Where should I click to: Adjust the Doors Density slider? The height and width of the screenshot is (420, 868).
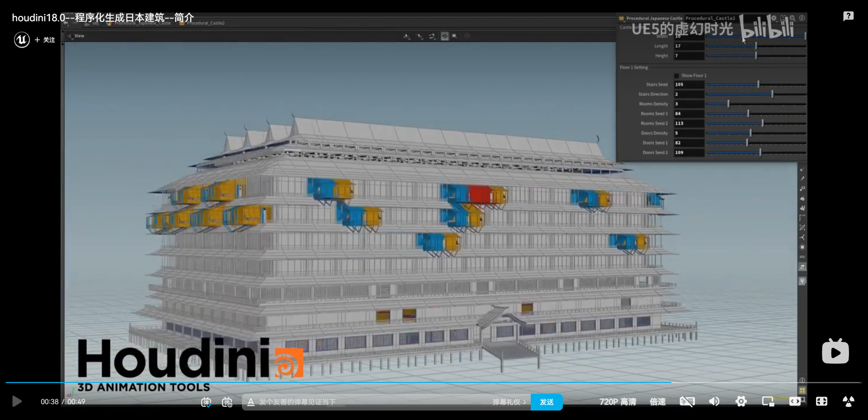(756, 133)
